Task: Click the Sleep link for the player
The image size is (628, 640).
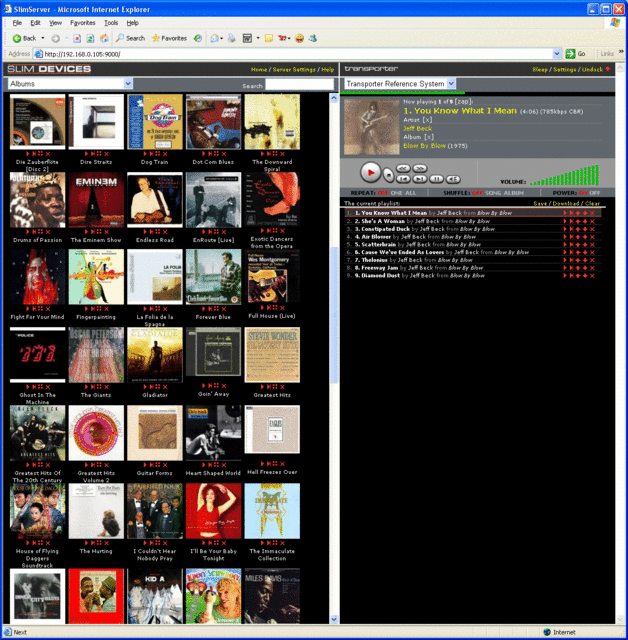Action: click(540, 69)
